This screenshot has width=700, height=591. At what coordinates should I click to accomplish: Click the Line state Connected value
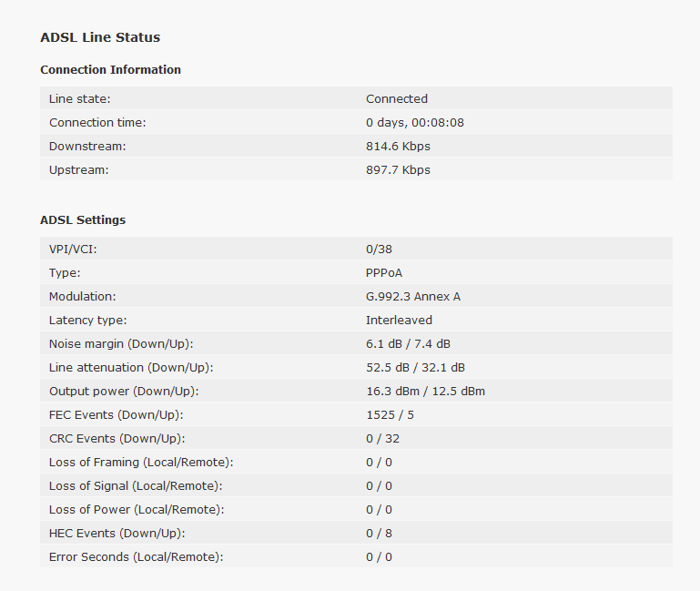(397, 98)
